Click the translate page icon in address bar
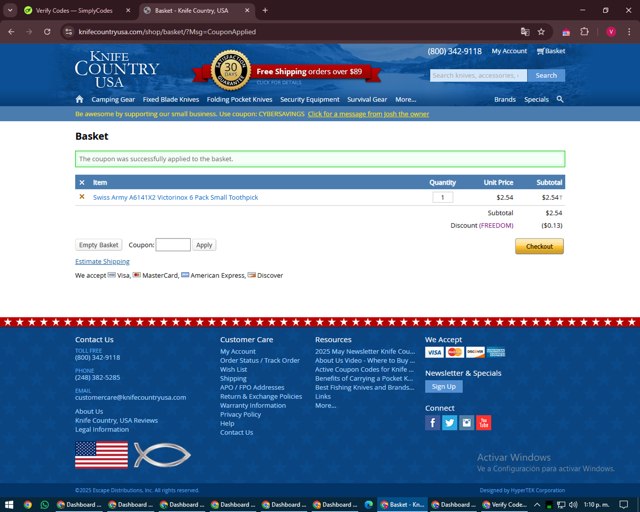This screenshot has width=640, height=512. point(525,32)
